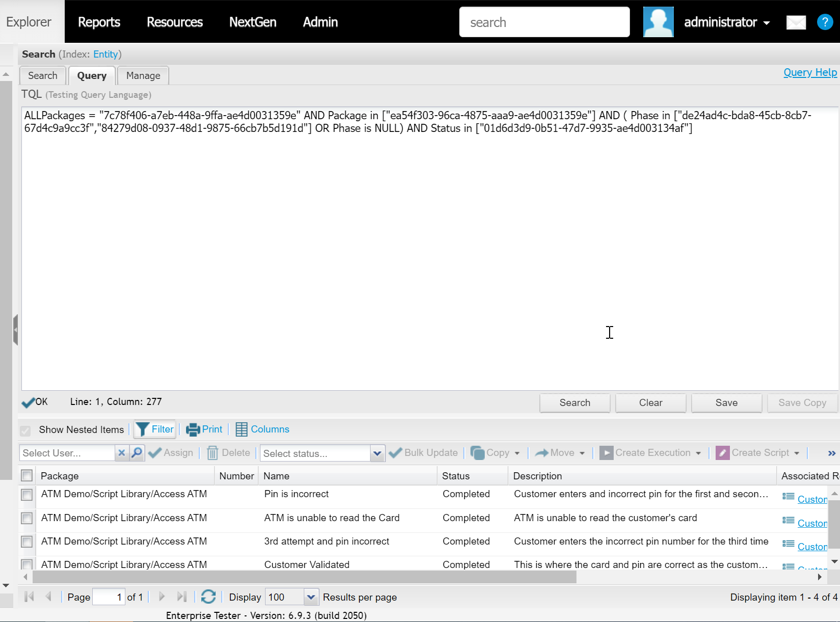Screen dimensions: 840x622
Task: Click the Filter funnel icon
Action: click(143, 429)
